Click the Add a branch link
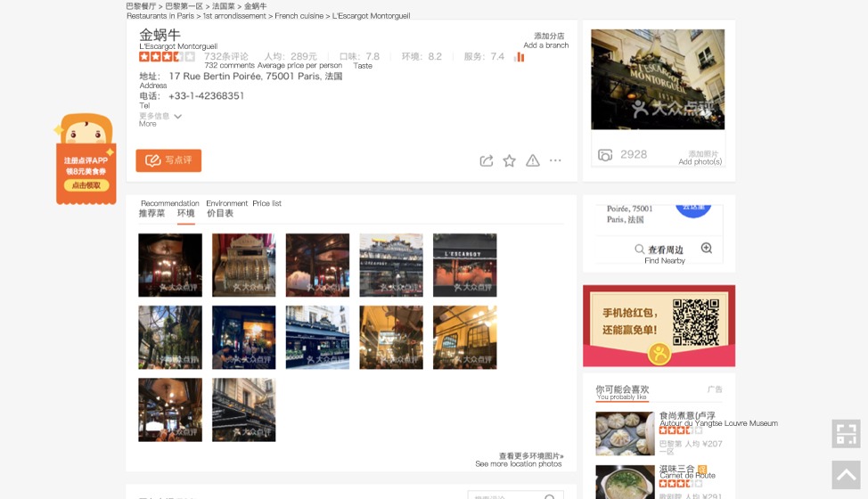The width and height of the screenshot is (868, 499). coord(545,41)
